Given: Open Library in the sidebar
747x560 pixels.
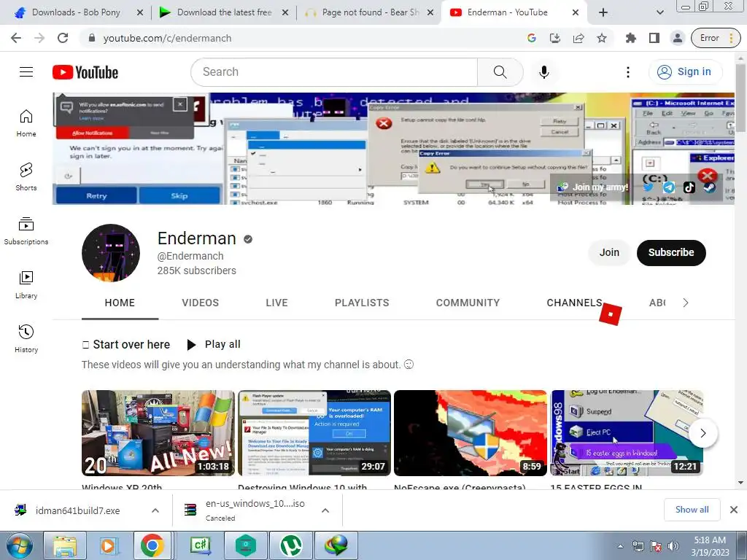Looking at the screenshot, I should tap(26, 285).
